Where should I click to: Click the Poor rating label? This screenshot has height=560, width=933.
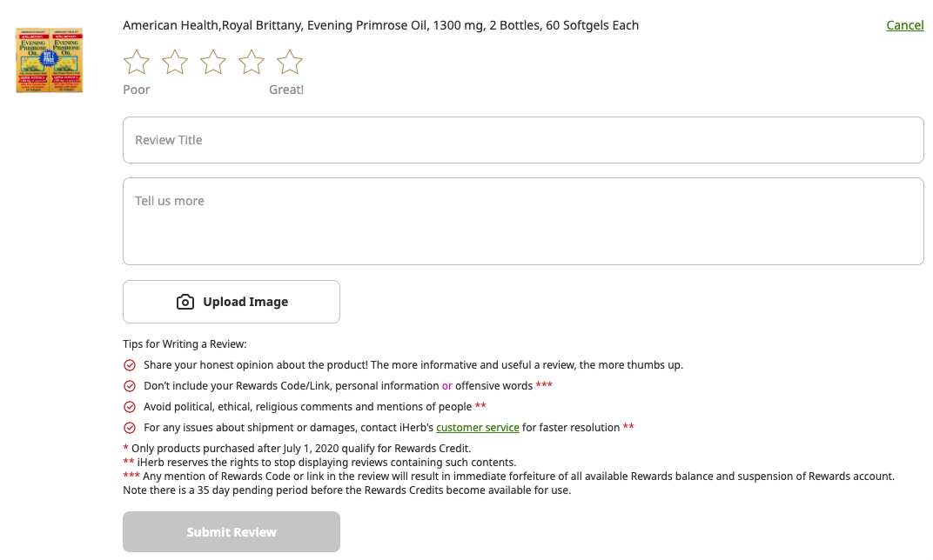(137, 90)
